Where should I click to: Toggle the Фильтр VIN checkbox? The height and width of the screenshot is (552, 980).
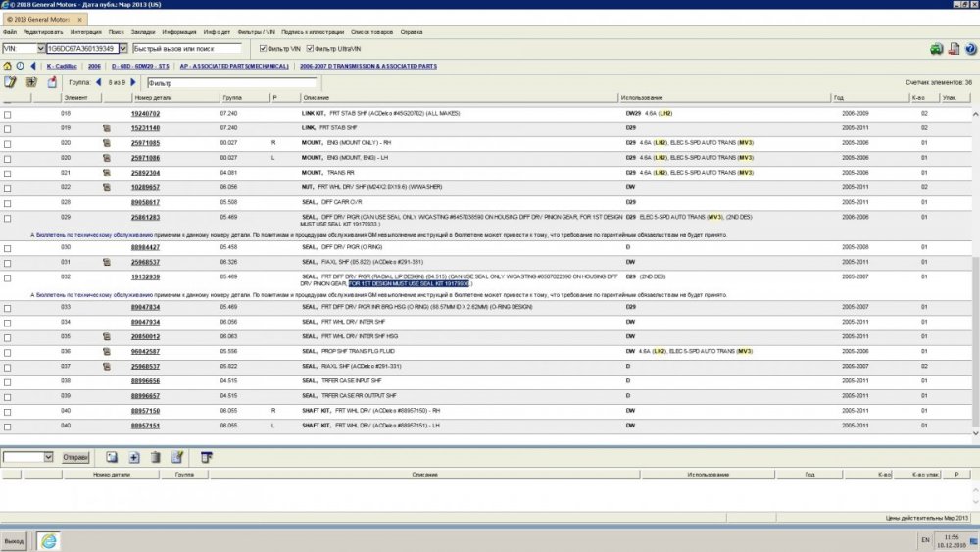261,48
